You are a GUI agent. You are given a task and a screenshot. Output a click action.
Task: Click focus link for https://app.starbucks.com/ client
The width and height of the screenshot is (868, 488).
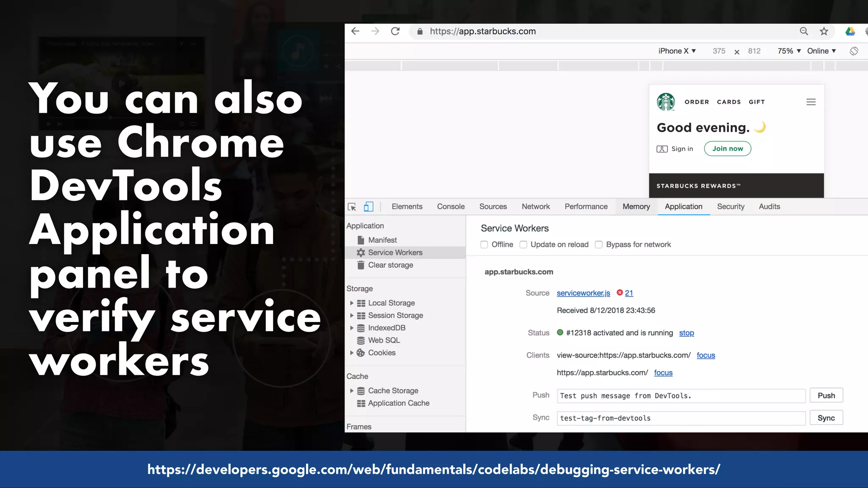[x=663, y=373]
